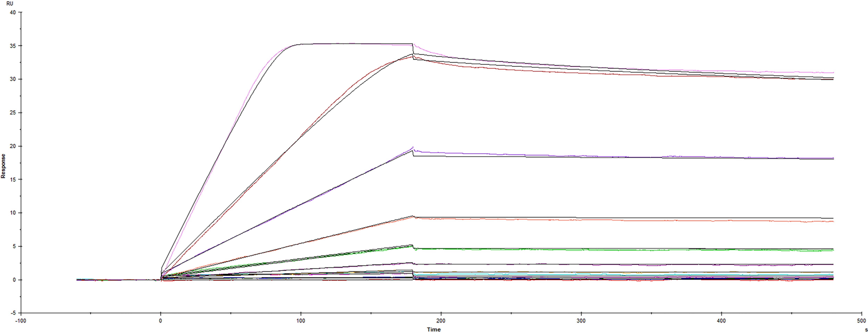Click the dark red curve's dissociation phase
The image size is (868, 333).
pos(607,74)
